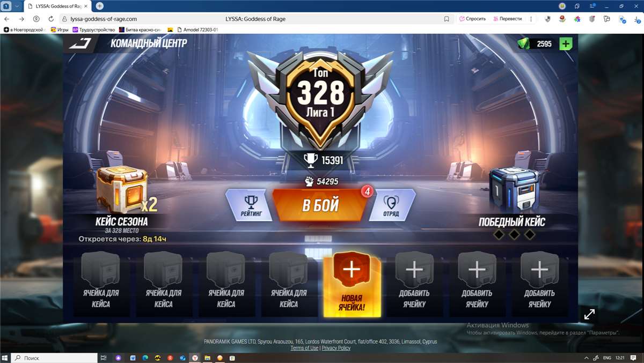
Task: Start a battle with the В БОЙ button
Action: coord(320,205)
